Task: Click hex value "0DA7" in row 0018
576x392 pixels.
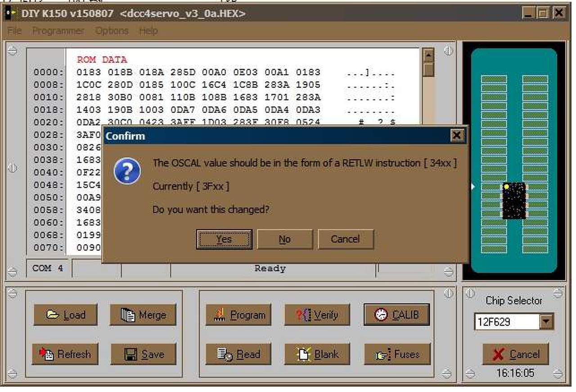Action: (x=183, y=110)
